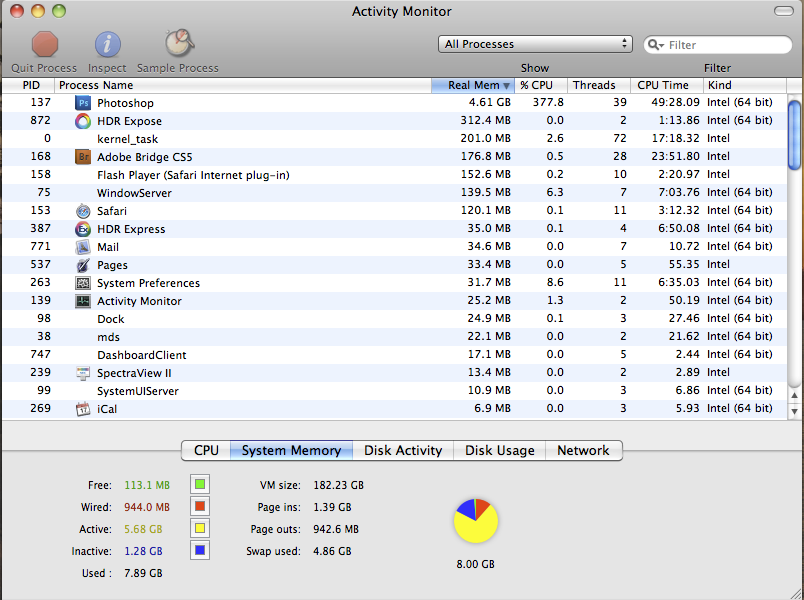The height and width of the screenshot is (600, 804).
Task: Click the scrollbar up arrow
Action: point(794,395)
